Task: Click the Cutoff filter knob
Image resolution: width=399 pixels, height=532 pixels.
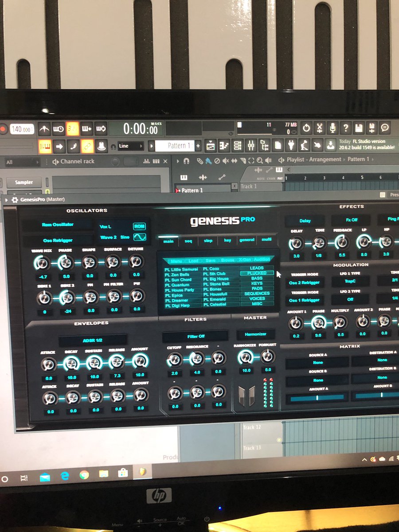Action: pyautogui.click(x=174, y=359)
